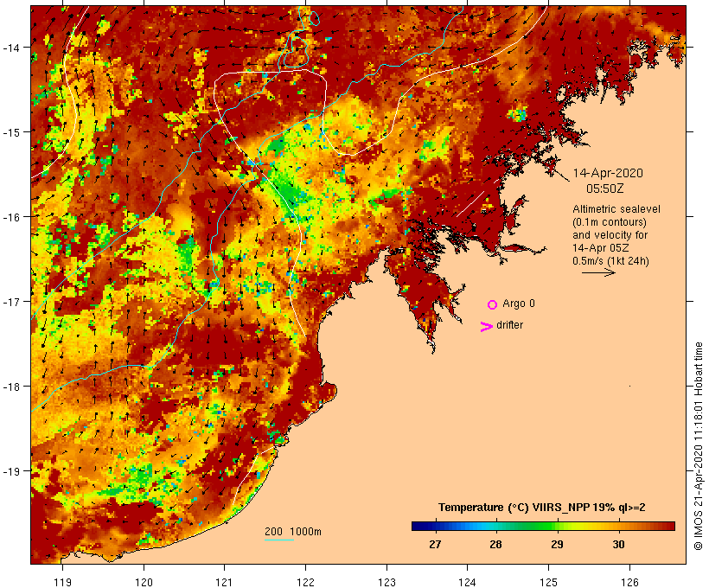Click longitude label 125
The width and height of the screenshot is (709, 588).
pos(548,582)
